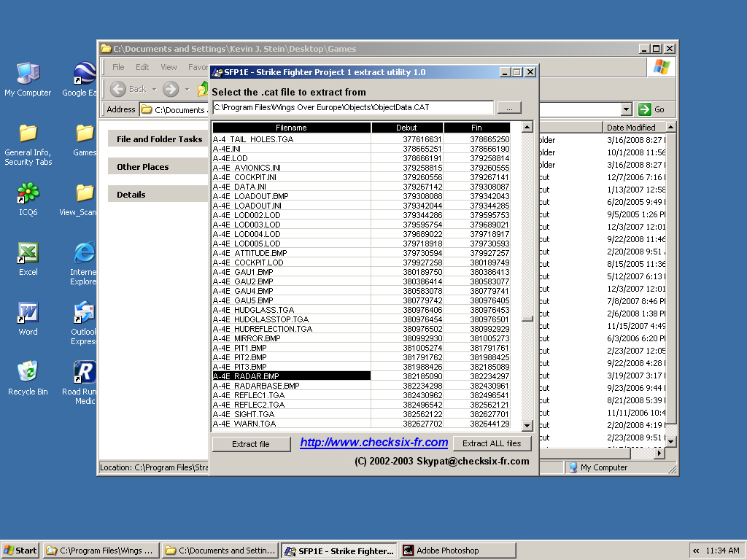Open General Info, Security Tabs folder

coord(28,145)
